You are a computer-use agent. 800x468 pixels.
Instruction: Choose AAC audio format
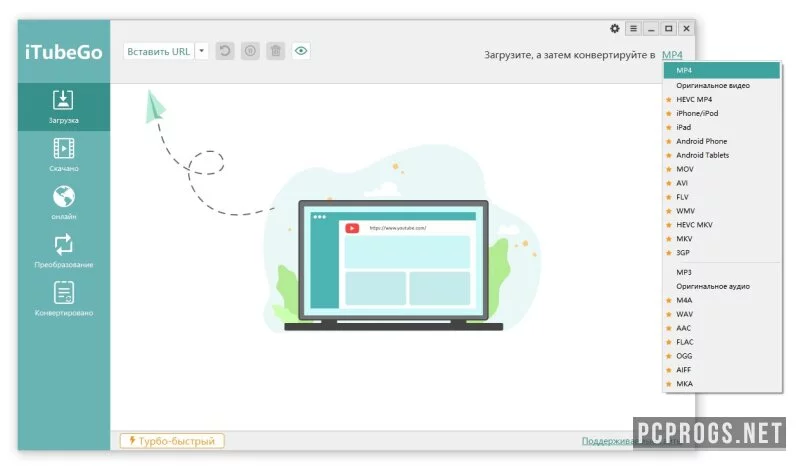pyautogui.click(x=721, y=328)
